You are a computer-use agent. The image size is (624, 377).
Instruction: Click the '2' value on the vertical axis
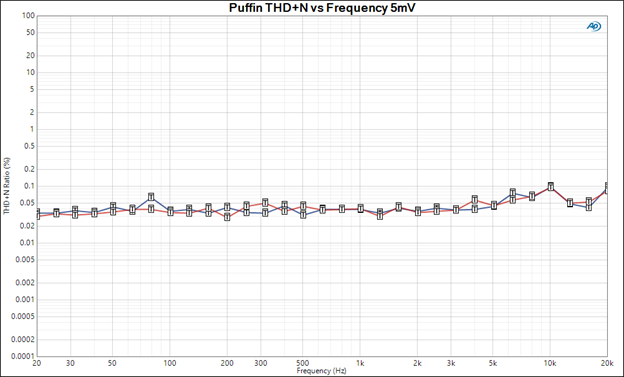(33, 112)
